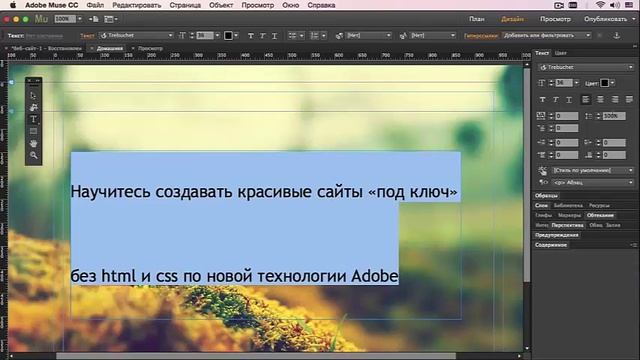The image size is (640, 360).
Task: Open the 'Страница' menu
Action: 185,5
